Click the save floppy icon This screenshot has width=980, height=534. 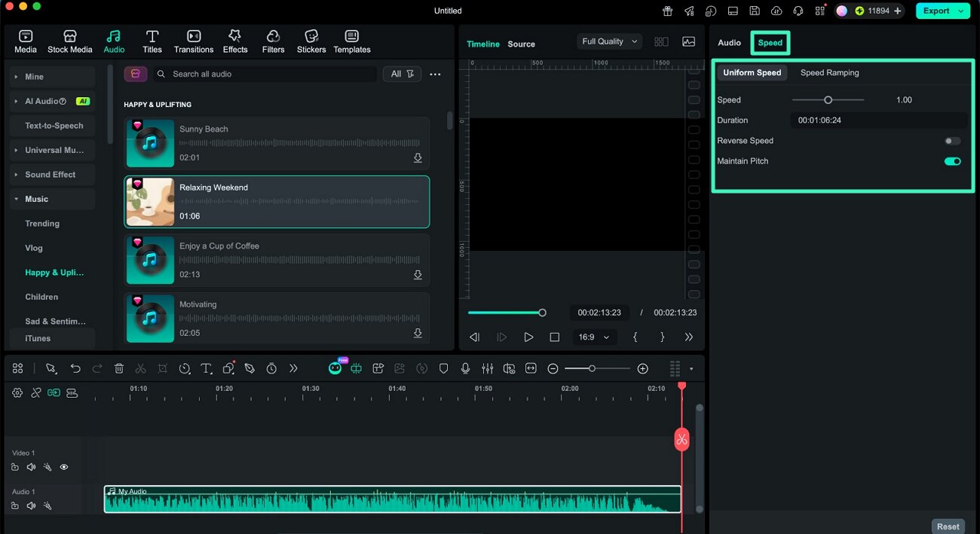(755, 11)
